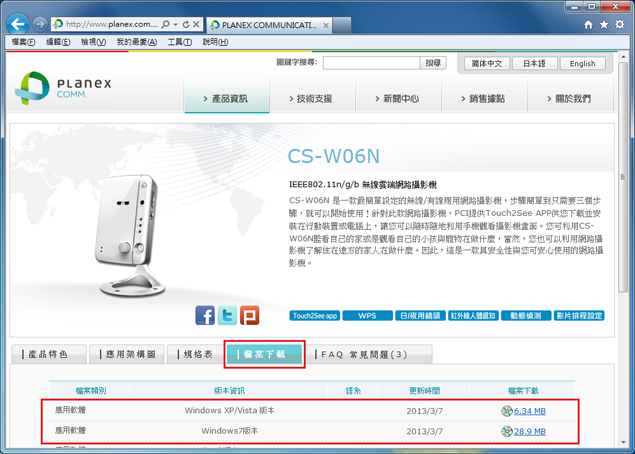Image resolution: width=635 pixels, height=454 pixels.
Task: Share via the Plurk icon
Action: 249,315
